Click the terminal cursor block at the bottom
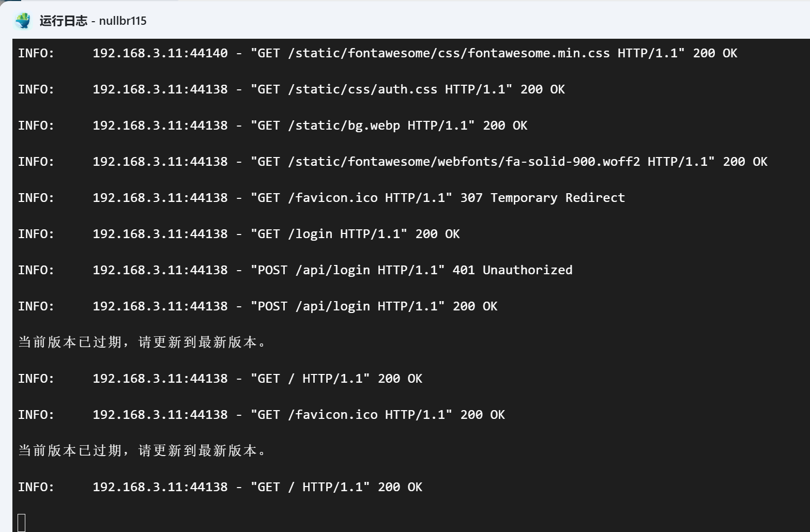This screenshot has height=532, width=810. coord(22,522)
